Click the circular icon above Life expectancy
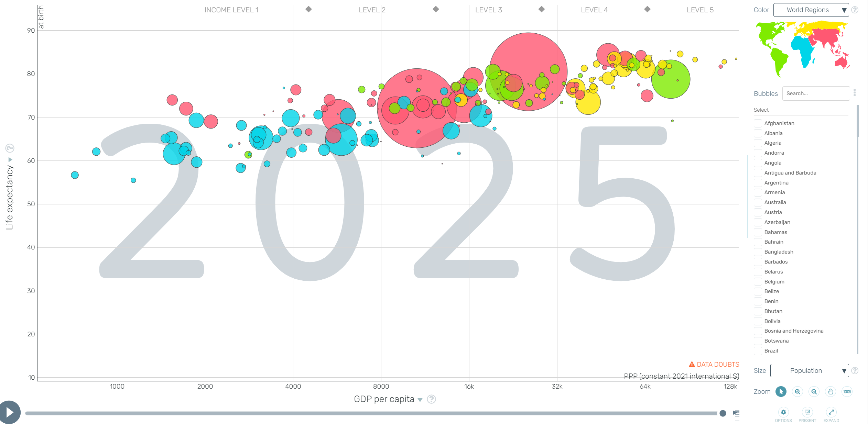Viewport: 868px width, 424px height. point(10,148)
